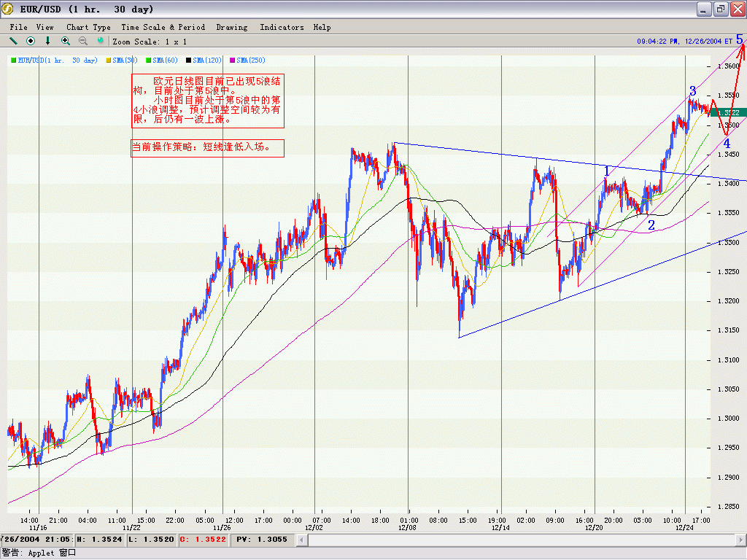Click the C: 1.3522 close value
Viewport: 747px width, 560px height.
tap(203, 540)
